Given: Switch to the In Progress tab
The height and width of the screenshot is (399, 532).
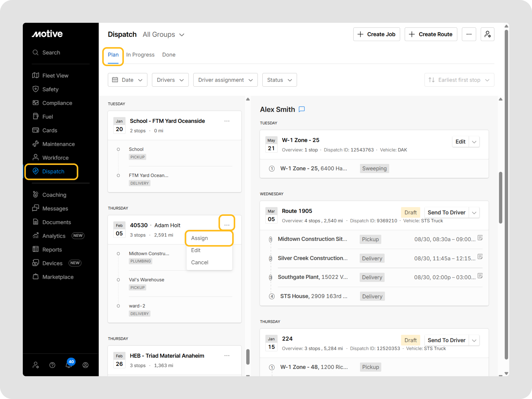Looking at the screenshot, I should pos(140,55).
